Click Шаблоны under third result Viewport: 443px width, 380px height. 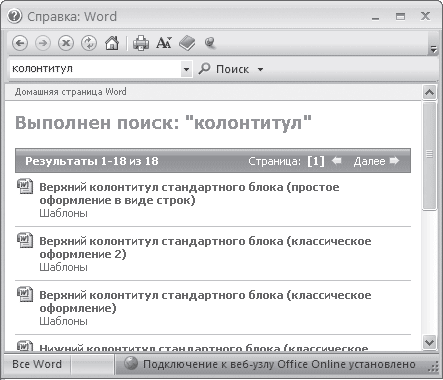pyautogui.click(x=63, y=321)
